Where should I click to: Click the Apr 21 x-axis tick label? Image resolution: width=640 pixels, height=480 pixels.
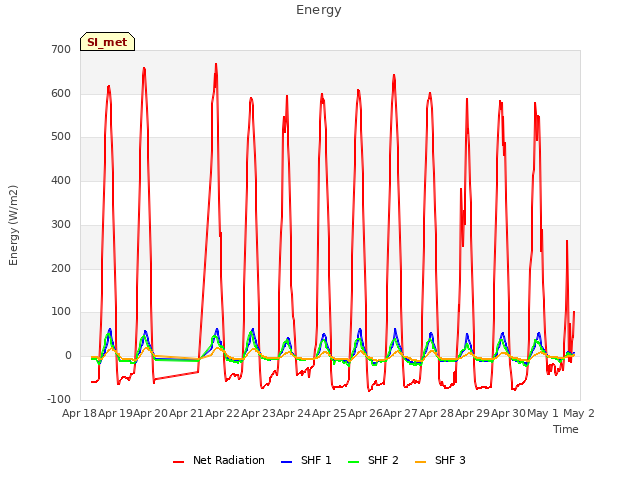point(187,413)
